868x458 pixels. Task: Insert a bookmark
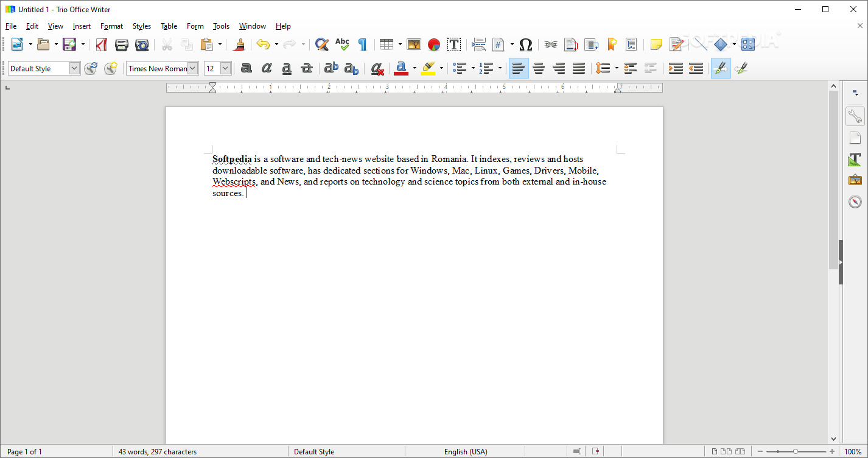[612, 44]
